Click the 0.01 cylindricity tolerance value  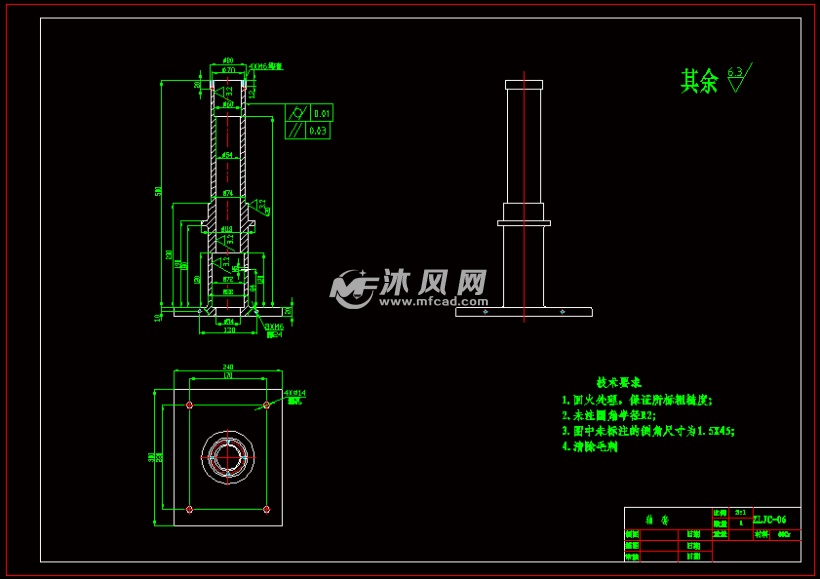click(x=322, y=113)
